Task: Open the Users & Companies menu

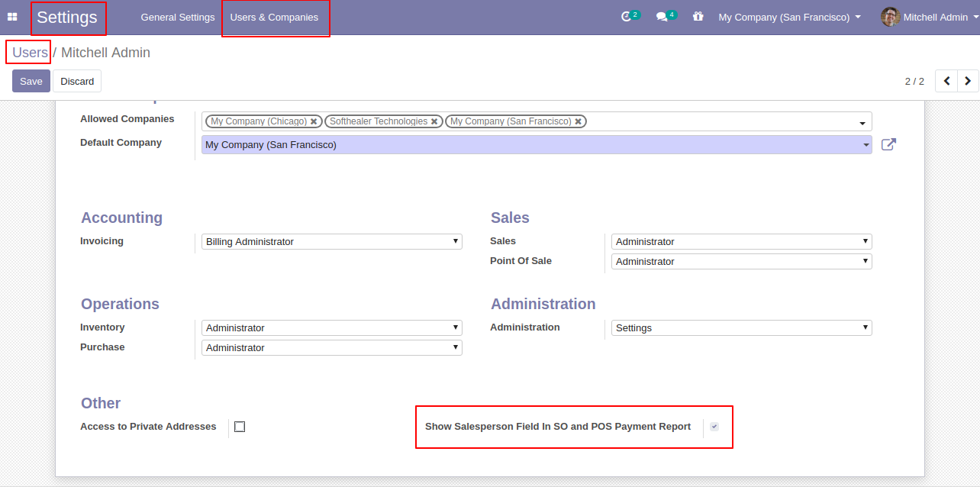Action: coord(274,17)
